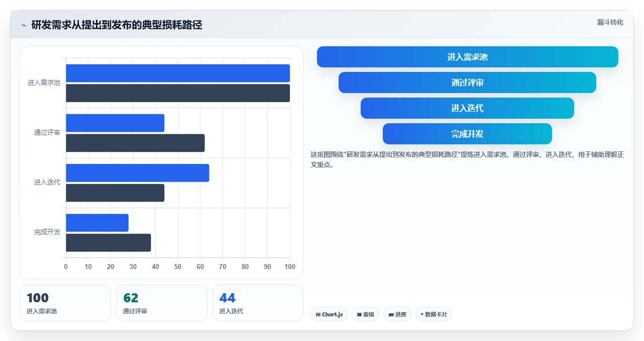Screen dimensions: 644x341
Task: Click the Chart.js tag chip
Action: point(329,314)
